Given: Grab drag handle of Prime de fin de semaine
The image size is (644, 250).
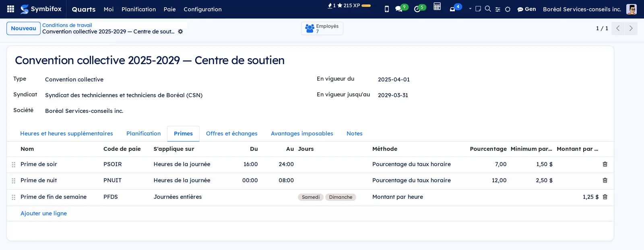Looking at the screenshot, I should [13, 197].
